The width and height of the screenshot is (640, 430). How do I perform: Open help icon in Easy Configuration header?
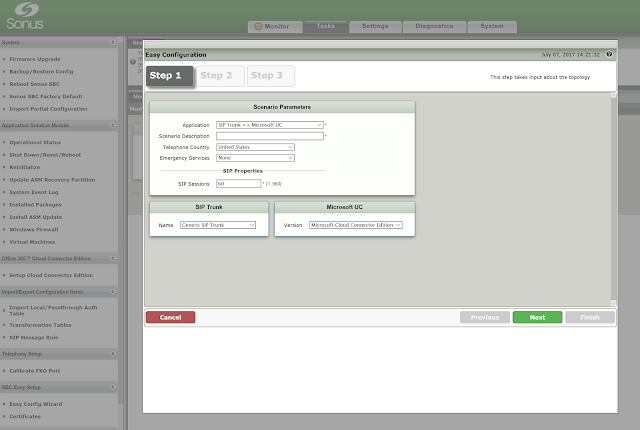609,54
